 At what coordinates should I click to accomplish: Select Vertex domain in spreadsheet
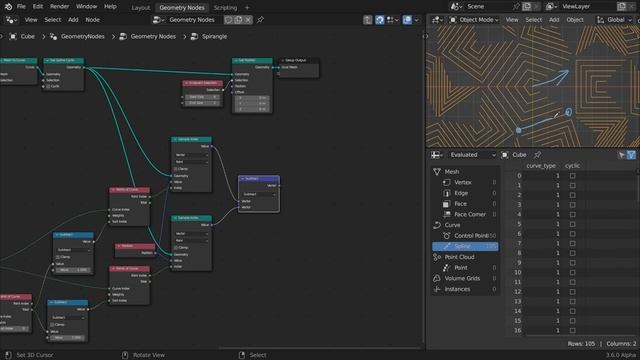(465, 182)
